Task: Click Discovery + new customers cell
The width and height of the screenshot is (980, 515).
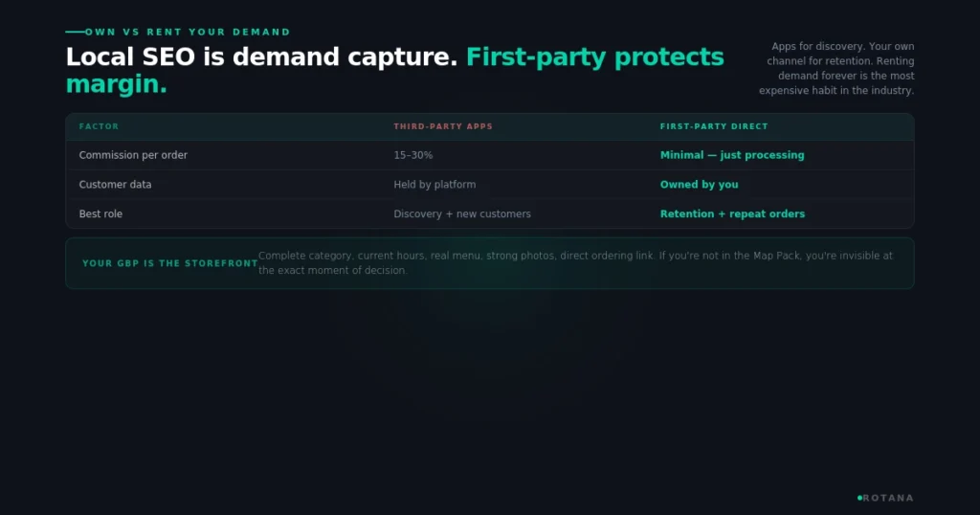Action: tap(462, 213)
